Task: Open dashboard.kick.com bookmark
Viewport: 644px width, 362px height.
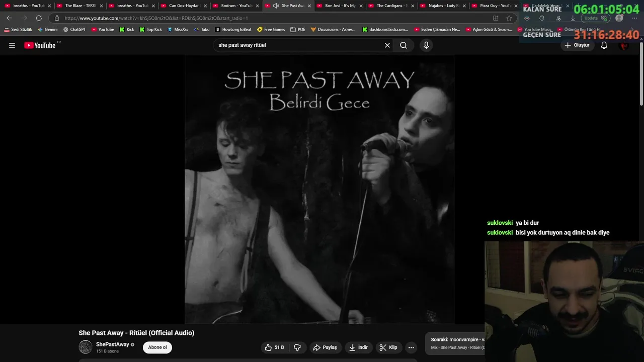Action: point(385,30)
